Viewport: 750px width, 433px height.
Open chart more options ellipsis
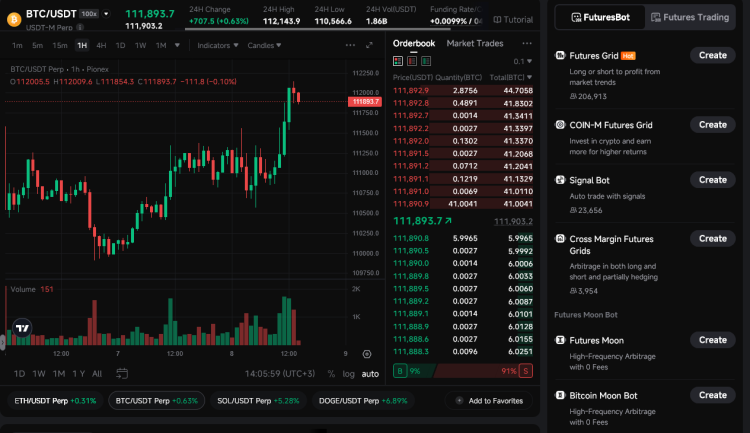coord(350,45)
